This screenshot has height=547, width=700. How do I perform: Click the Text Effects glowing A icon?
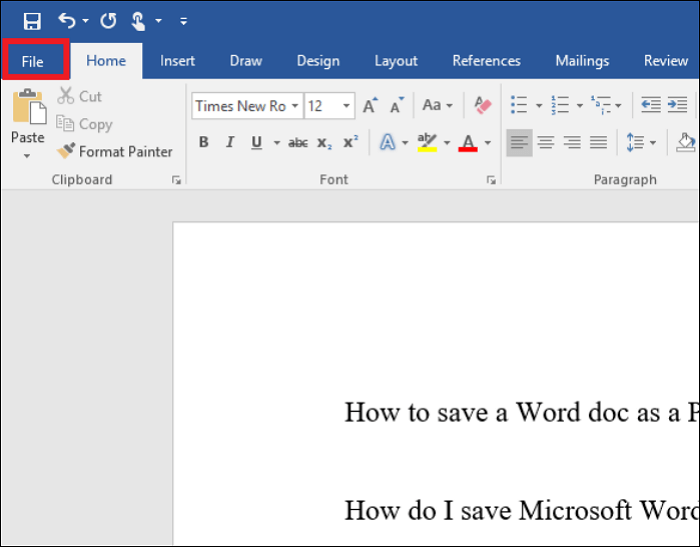tap(387, 143)
